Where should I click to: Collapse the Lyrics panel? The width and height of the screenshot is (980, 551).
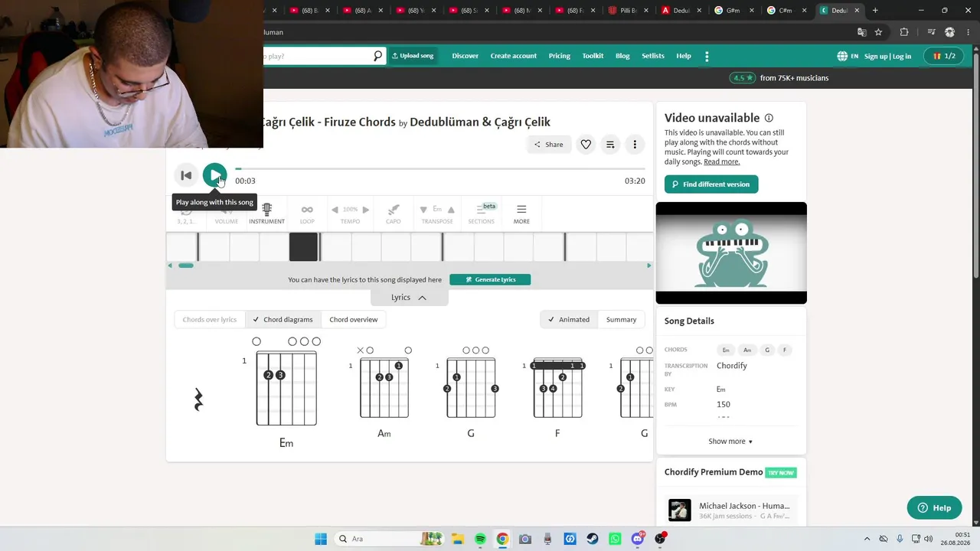[x=409, y=297]
